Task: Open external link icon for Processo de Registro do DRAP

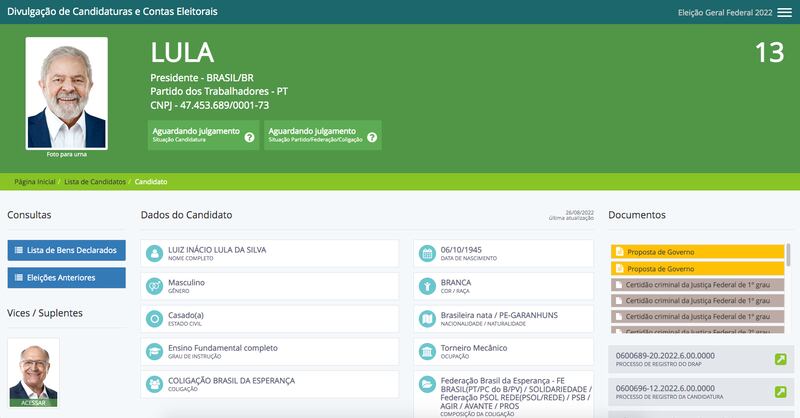Action: coord(780,359)
